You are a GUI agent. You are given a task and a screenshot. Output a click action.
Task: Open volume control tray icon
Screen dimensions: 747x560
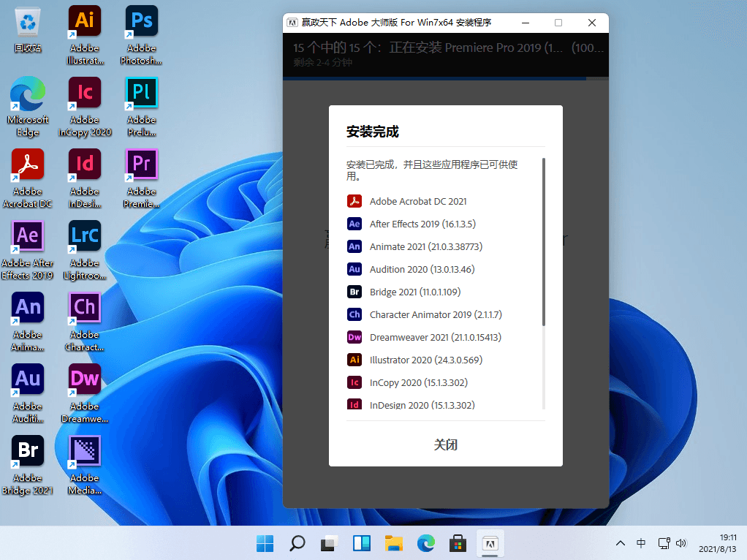click(681, 543)
